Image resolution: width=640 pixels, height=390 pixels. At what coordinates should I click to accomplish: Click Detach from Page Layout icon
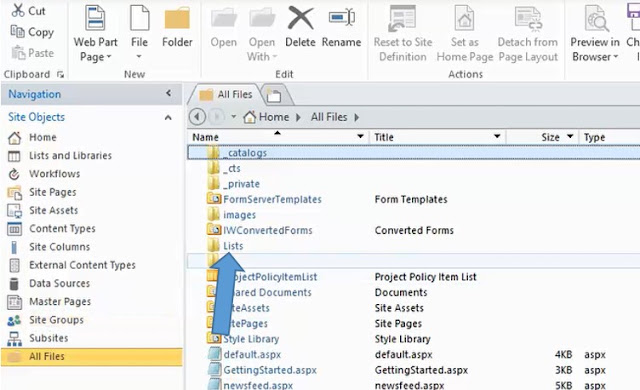pyautogui.click(x=528, y=18)
